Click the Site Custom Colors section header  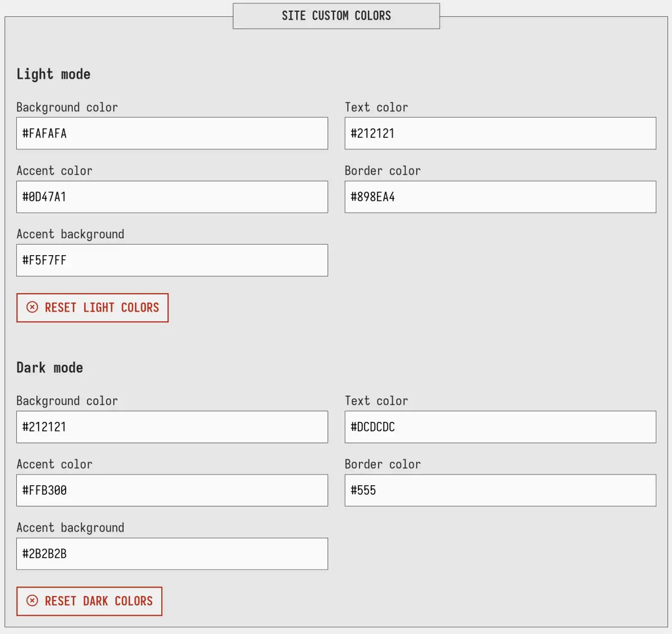point(336,16)
